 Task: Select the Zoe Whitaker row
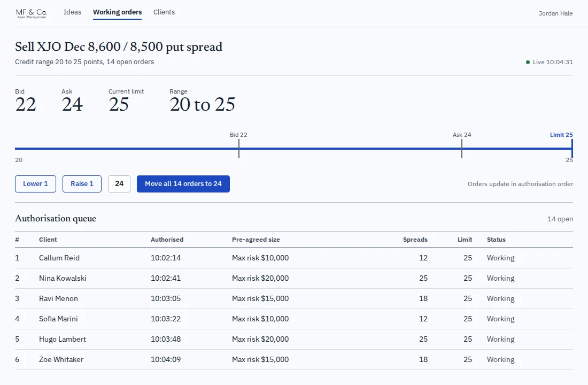[x=294, y=359]
